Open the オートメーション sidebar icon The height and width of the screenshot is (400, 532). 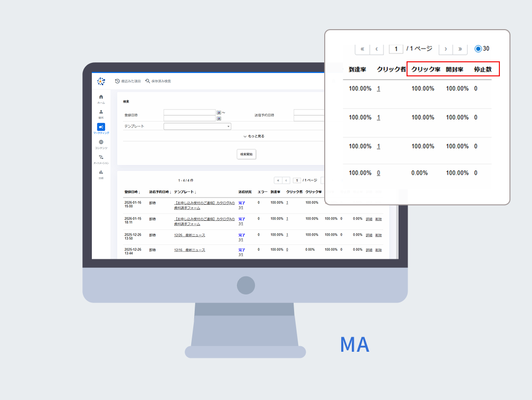(x=101, y=157)
